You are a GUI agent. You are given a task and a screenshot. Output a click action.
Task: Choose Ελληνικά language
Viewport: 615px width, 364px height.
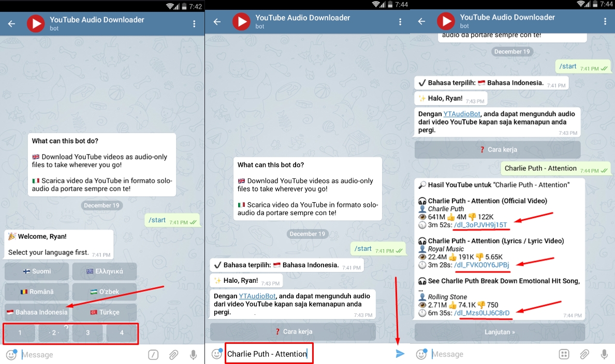point(105,271)
